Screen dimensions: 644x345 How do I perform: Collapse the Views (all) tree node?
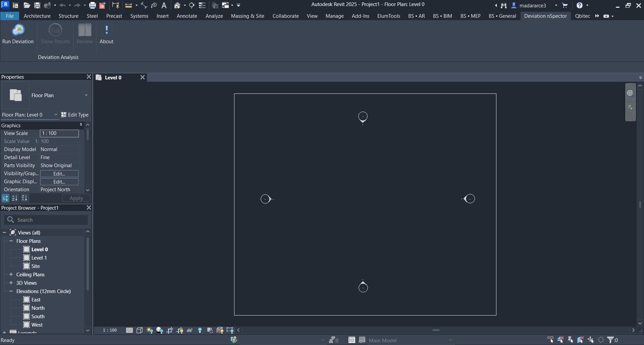(x=4, y=232)
